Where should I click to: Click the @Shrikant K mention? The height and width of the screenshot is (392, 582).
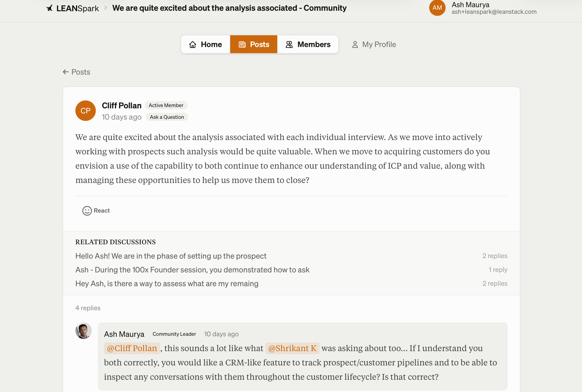[x=292, y=348]
